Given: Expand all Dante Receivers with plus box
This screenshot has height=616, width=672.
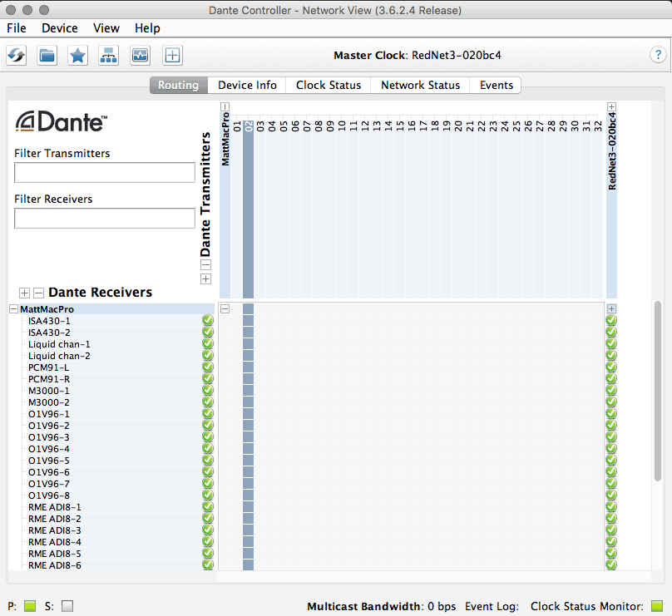Looking at the screenshot, I should tap(24, 293).
